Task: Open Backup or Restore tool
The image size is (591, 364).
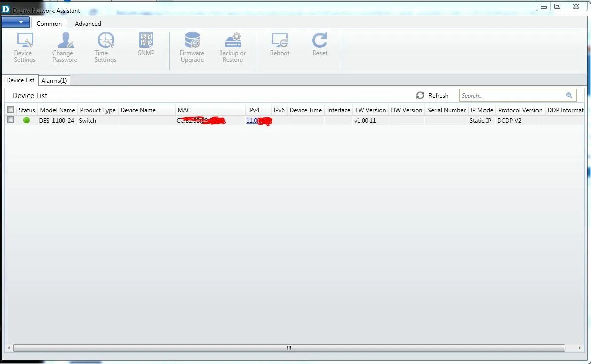Action: pos(233,47)
